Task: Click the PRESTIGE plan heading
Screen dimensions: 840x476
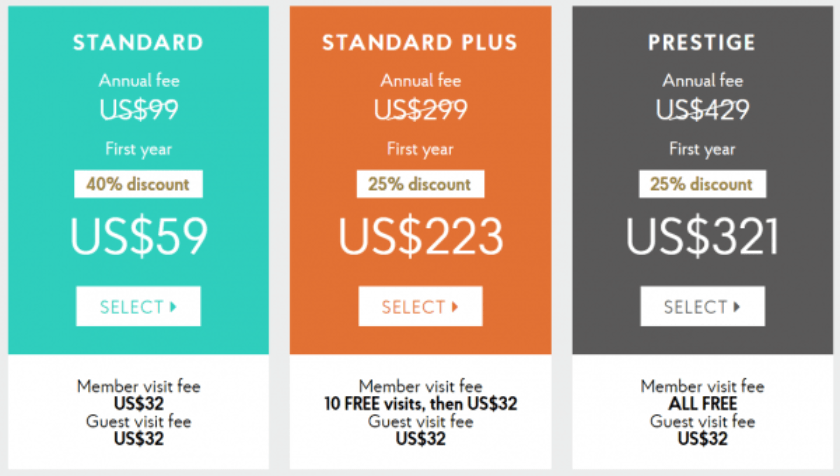Action: pyautogui.click(x=702, y=43)
